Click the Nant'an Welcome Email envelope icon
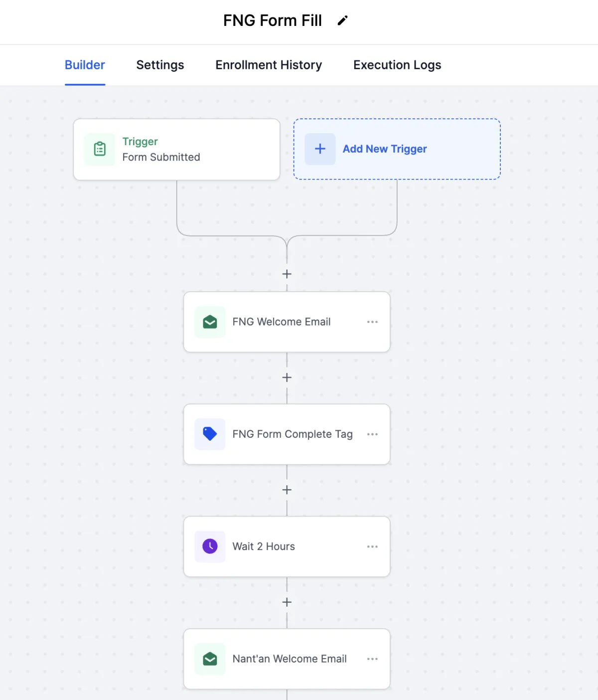The width and height of the screenshot is (598, 700). click(210, 659)
